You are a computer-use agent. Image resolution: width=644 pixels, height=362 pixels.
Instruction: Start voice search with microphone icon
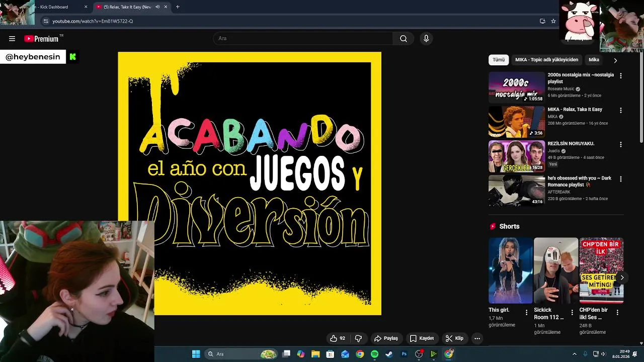426,39
